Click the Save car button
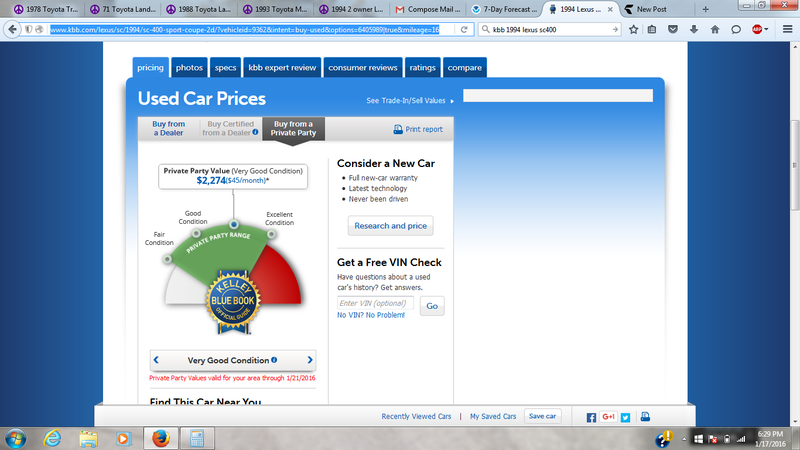This screenshot has height=450, width=800. pyautogui.click(x=542, y=416)
